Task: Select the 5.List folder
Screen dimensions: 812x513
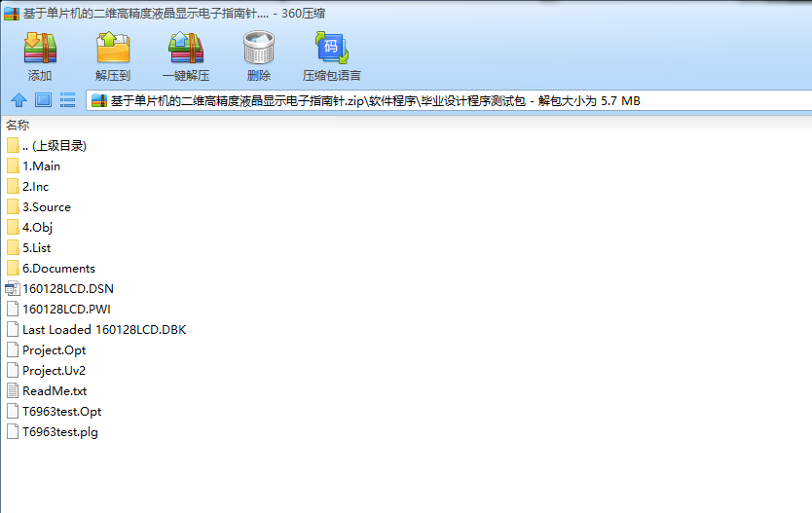Action: tap(29, 248)
